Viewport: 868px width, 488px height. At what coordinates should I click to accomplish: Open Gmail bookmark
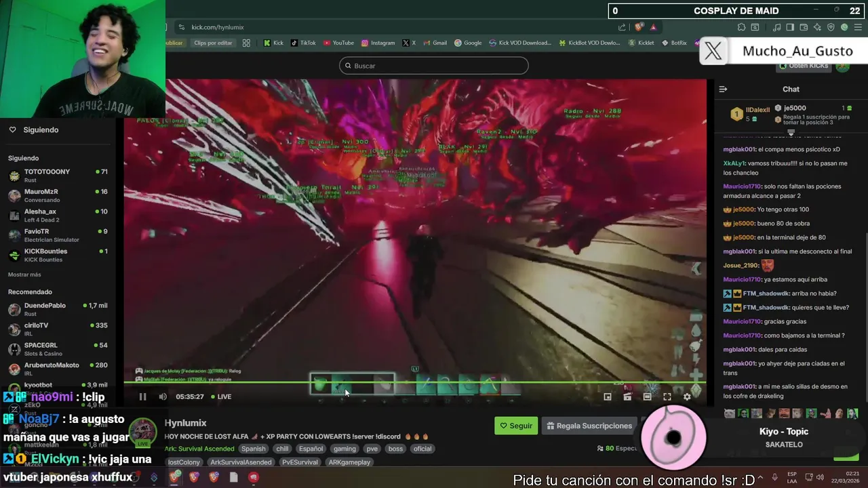[x=435, y=43]
